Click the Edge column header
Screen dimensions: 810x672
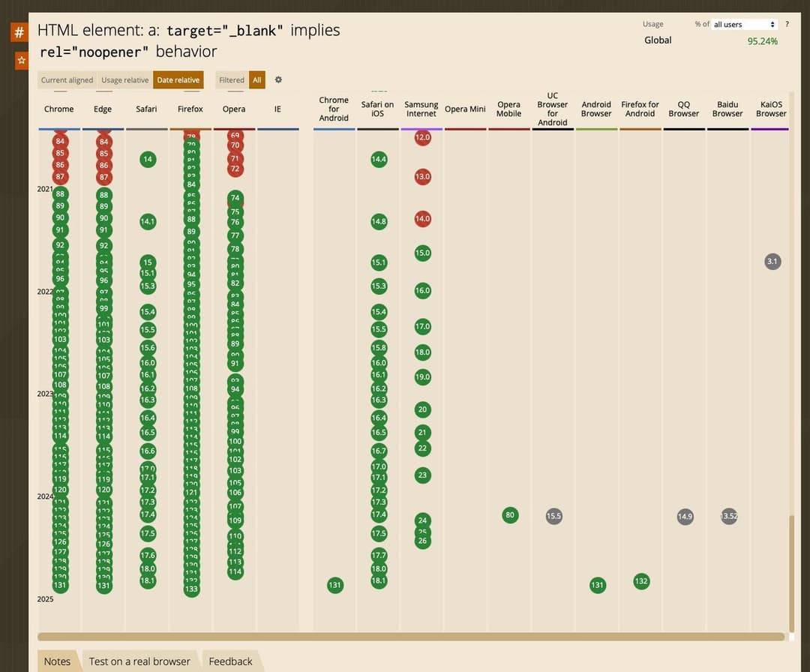tap(103, 109)
